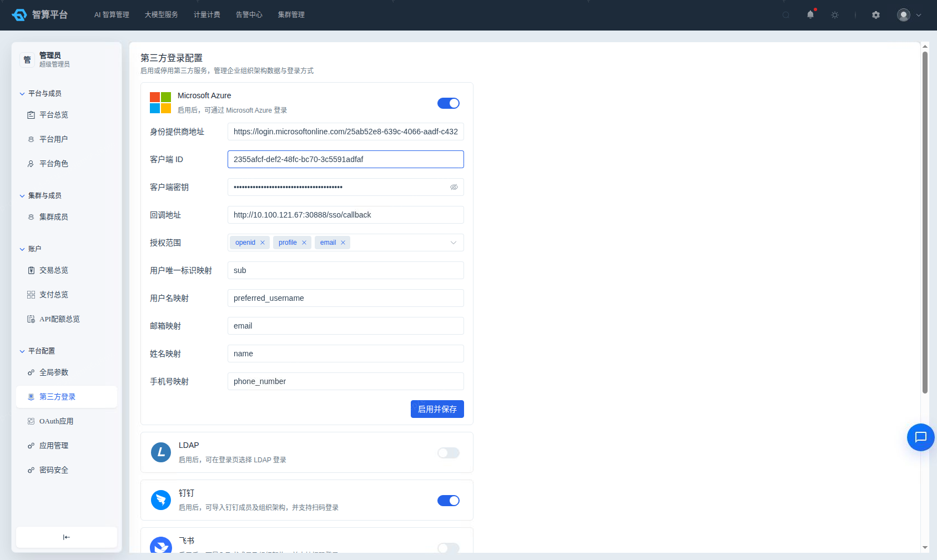Show the 客户端密钥 with eye icon
Viewport: 937px width, 560px height.
click(454, 187)
